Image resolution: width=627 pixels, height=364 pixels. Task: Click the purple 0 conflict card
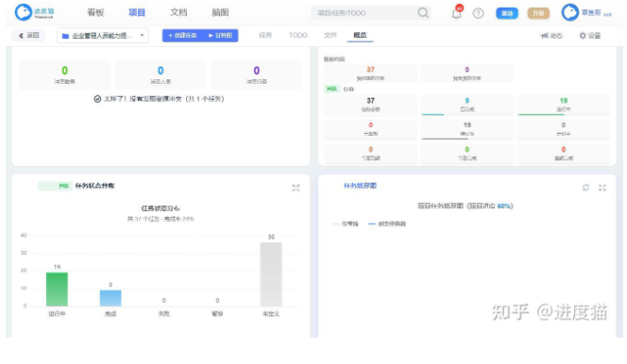tap(256, 74)
